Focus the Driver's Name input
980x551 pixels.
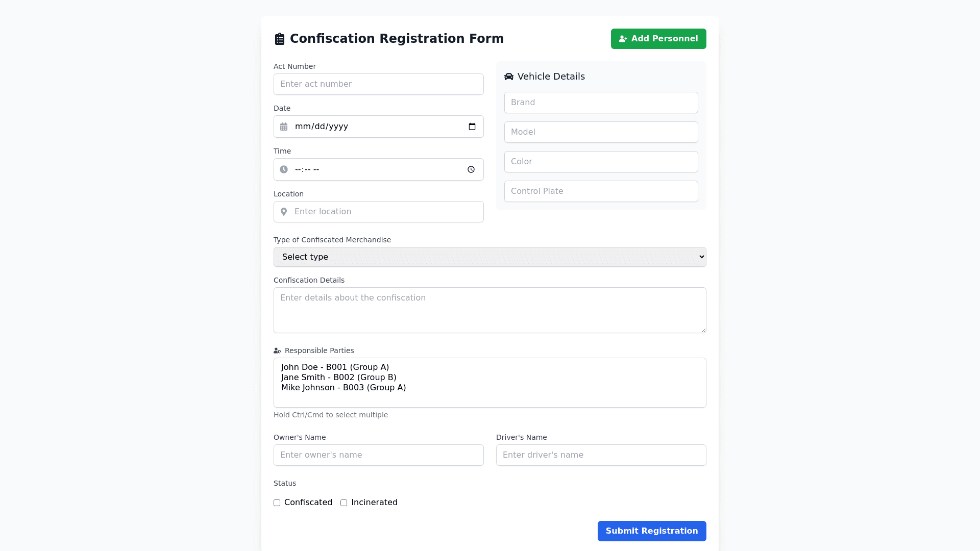(601, 455)
